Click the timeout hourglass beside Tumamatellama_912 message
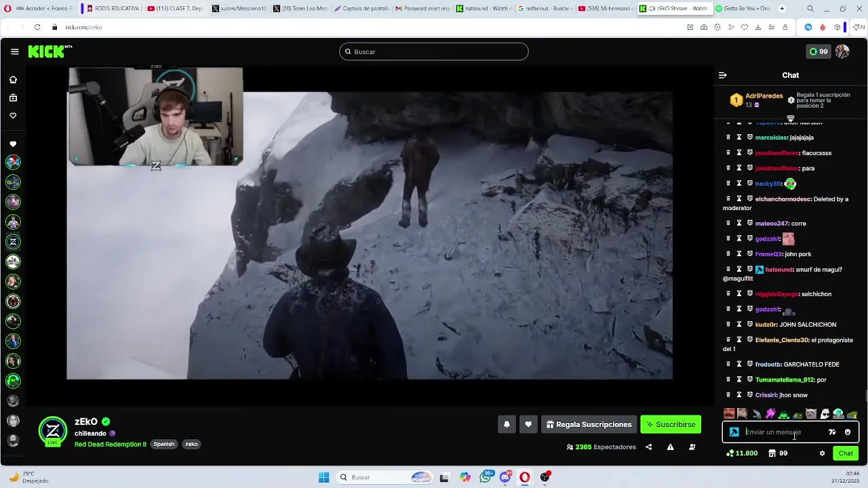Image resolution: width=868 pixels, height=488 pixels. tap(739, 380)
